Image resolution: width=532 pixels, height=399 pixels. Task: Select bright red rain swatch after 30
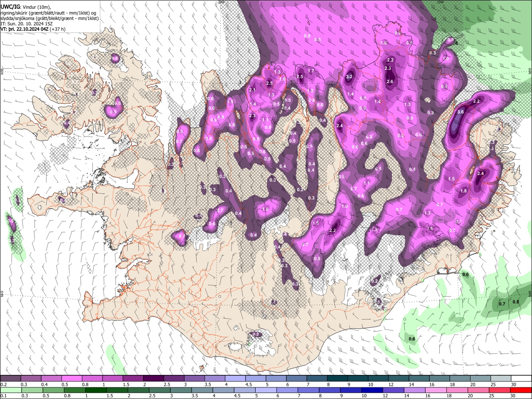pos(521,390)
